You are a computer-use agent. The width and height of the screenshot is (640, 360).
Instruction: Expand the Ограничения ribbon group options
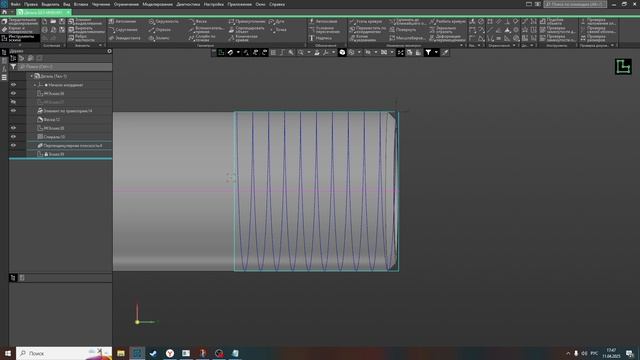pyautogui.click(x=514, y=45)
